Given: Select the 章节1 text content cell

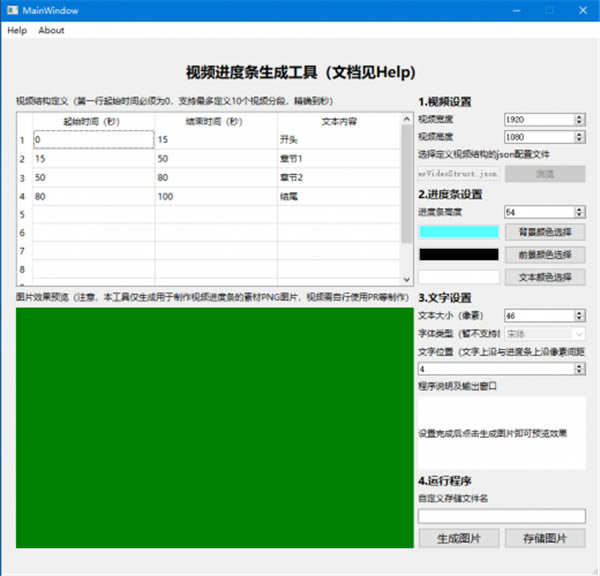Looking at the screenshot, I should [338, 158].
